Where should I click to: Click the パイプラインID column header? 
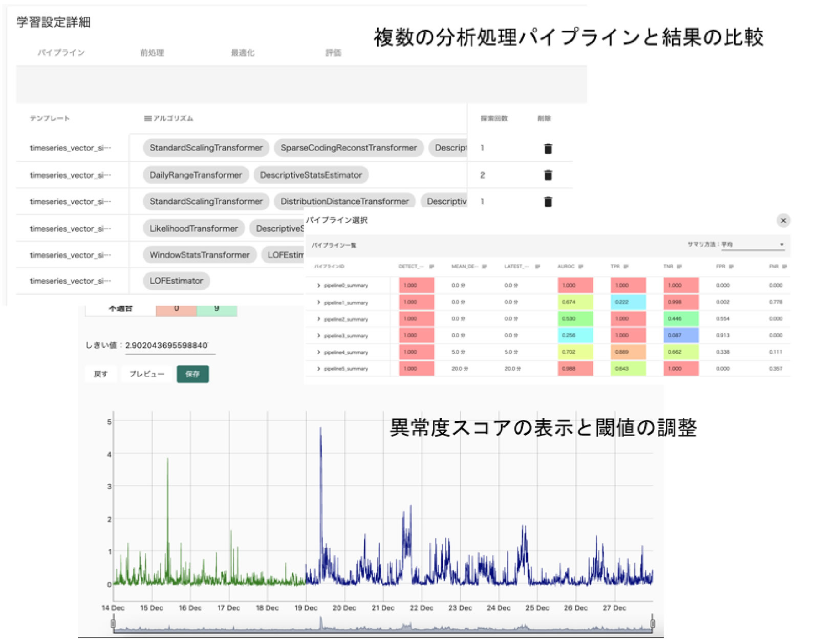[x=329, y=267]
